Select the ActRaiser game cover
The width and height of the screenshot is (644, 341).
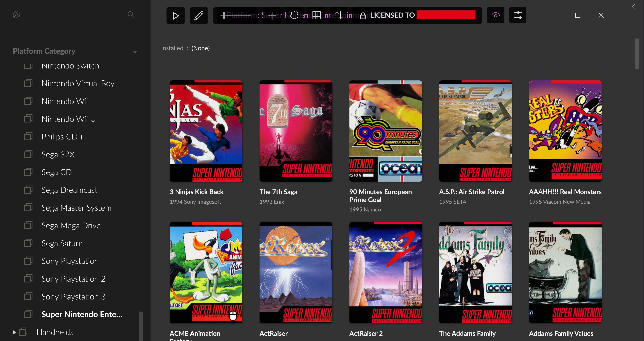[x=296, y=273]
